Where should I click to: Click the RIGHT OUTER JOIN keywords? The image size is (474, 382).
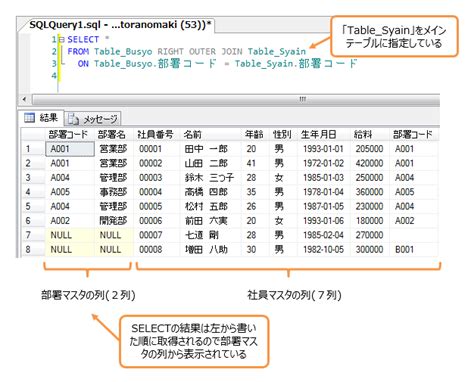pyautogui.click(x=200, y=52)
